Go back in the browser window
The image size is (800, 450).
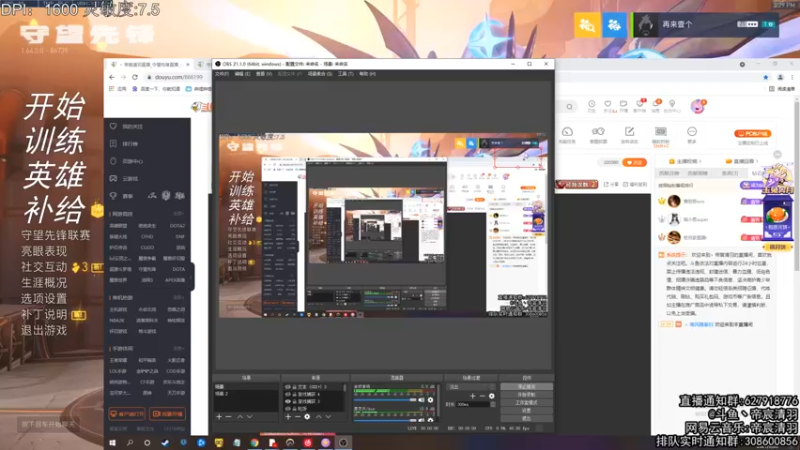tap(112, 77)
